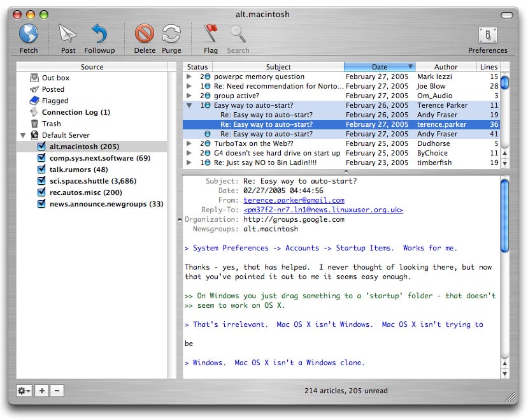Collapse the Easy way to auto-start thread
Image resolution: width=528 pixels, height=420 pixels.
point(189,106)
